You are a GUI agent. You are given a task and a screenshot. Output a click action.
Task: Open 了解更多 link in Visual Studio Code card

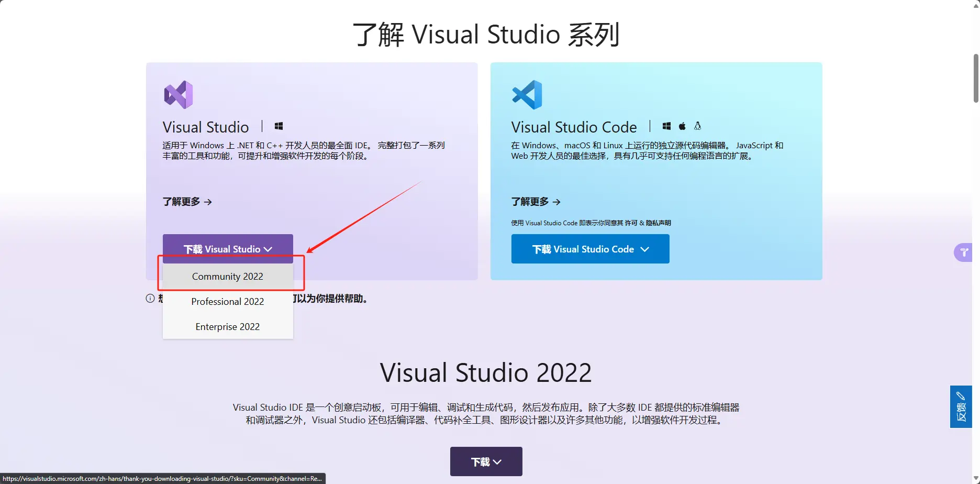[x=536, y=202]
